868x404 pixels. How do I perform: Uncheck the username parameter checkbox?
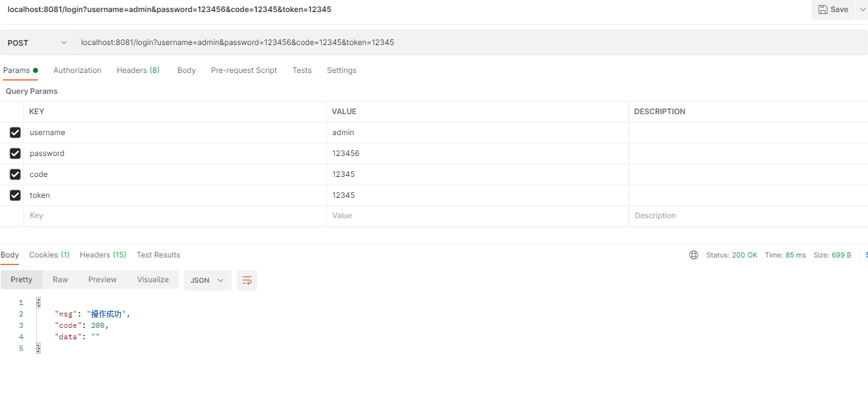15,133
